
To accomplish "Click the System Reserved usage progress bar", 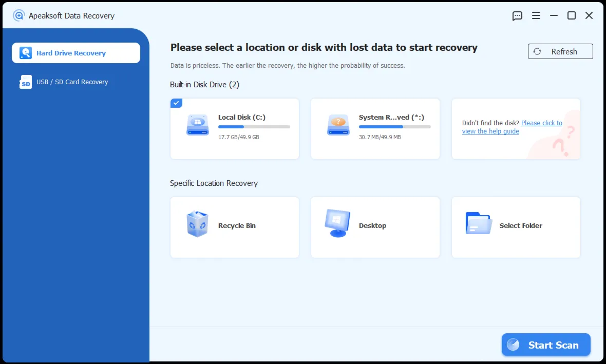I will (x=394, y=127).
